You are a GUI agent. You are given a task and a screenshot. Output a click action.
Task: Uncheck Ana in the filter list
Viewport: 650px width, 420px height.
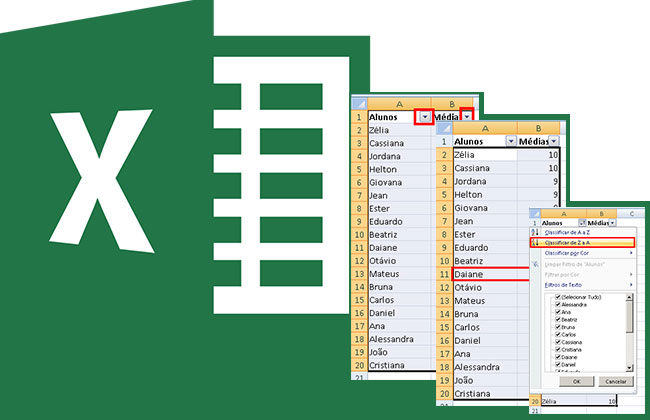[558, 312]
